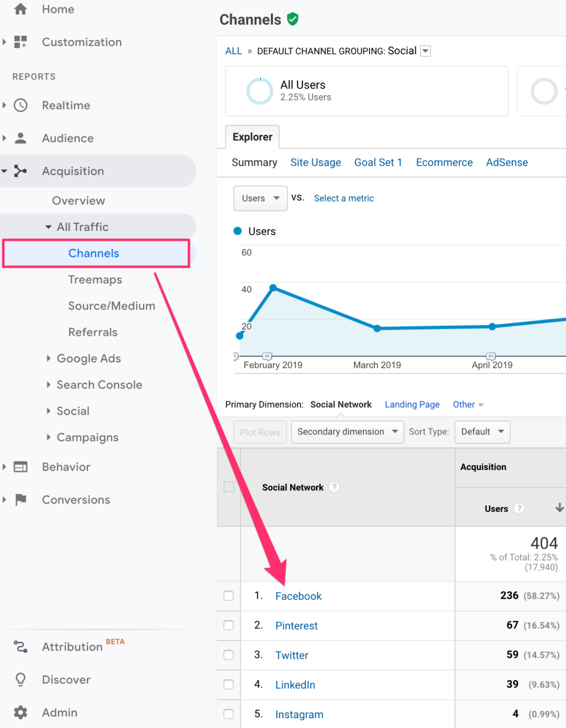566x728 pixels.
Task: Open the Pinterest social network link
Action: pyautogui.click(x=297, y=626)
